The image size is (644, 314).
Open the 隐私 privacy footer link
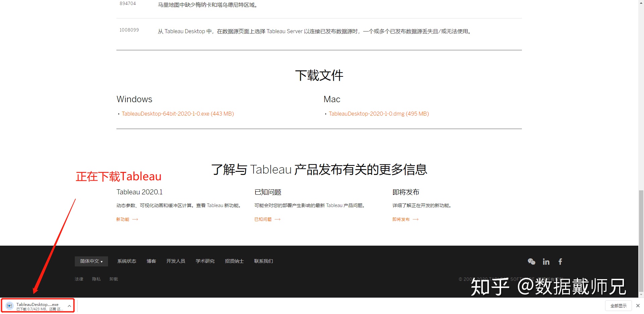click(x=96, y=279)
